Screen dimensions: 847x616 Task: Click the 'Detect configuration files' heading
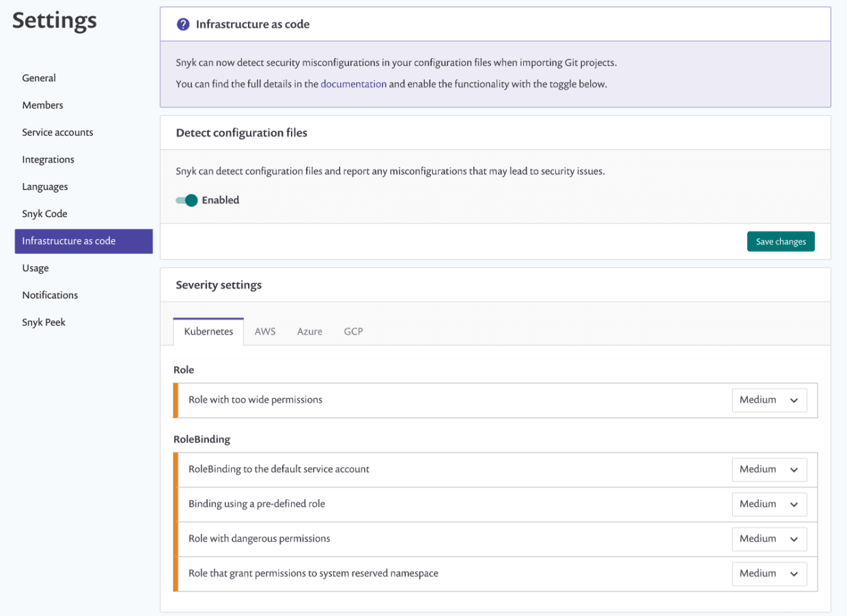point(242,133)
